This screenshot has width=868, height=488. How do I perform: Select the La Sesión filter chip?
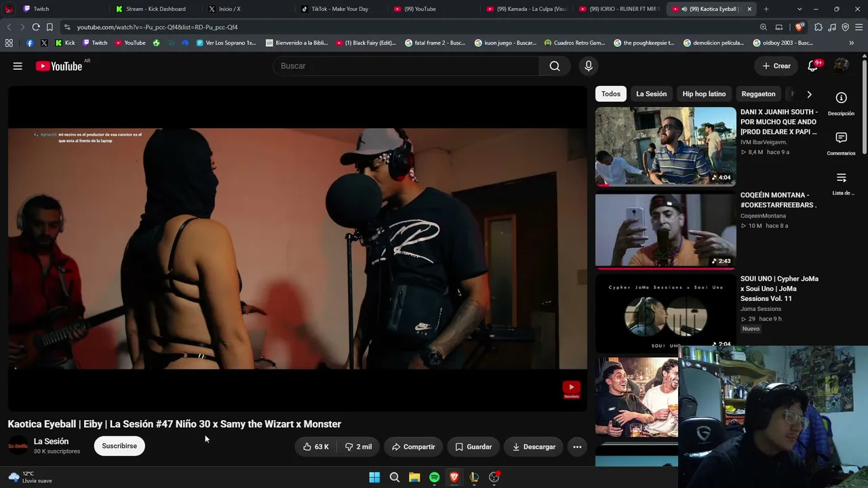[652, 94]
